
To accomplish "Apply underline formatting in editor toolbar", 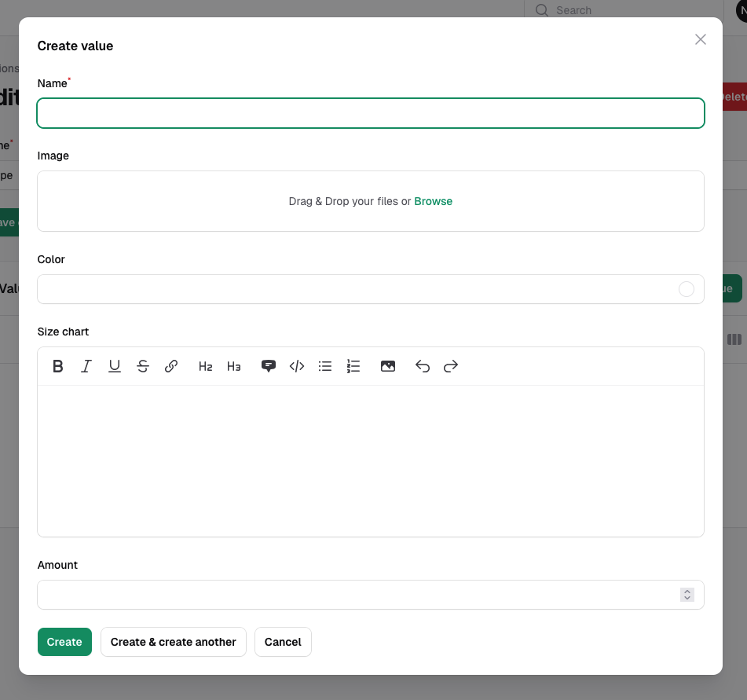I will pyautogui.click(x=115, y=366).
